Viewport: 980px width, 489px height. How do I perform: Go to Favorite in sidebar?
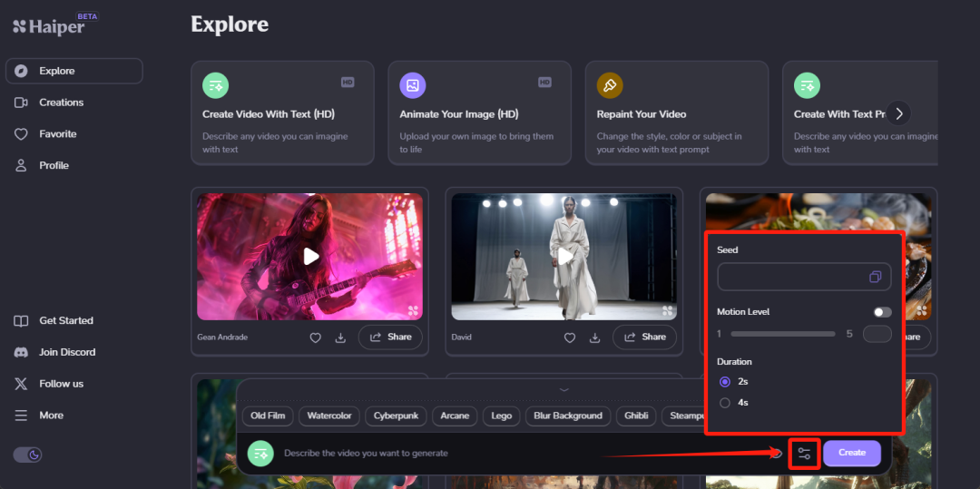[57, 134]
